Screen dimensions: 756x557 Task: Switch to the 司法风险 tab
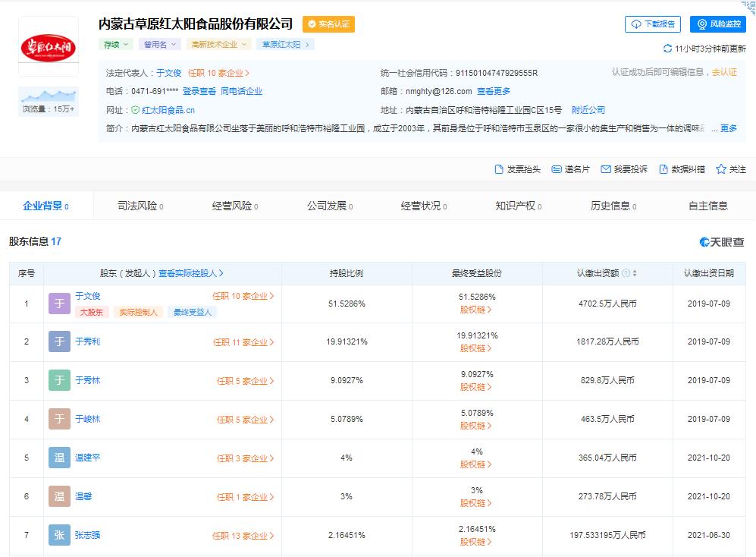[139, 205]
